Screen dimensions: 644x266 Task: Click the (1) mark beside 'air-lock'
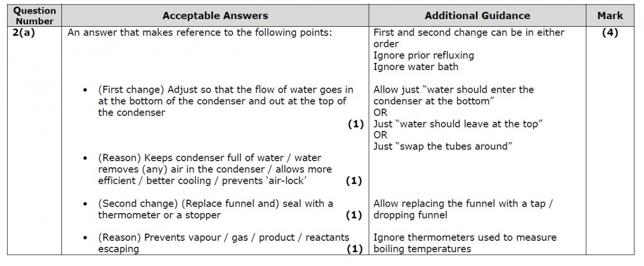354,181
